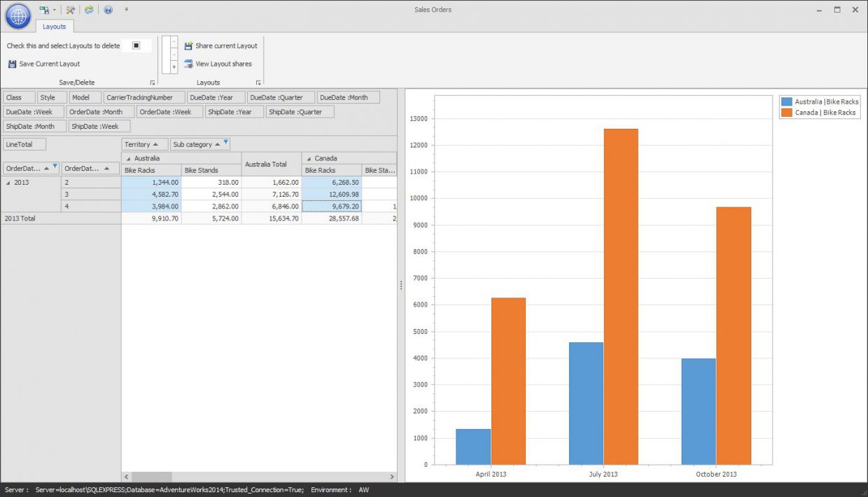The width and height of the screenshot is (868, 497).
Task: Select the grand total cell 28,557.68
Action: (332, 218)
